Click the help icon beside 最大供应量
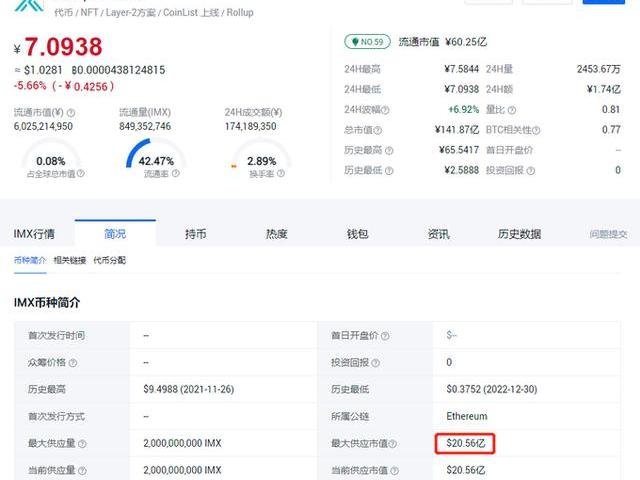Viewport: 640px width, 480px height. (82, 443)
